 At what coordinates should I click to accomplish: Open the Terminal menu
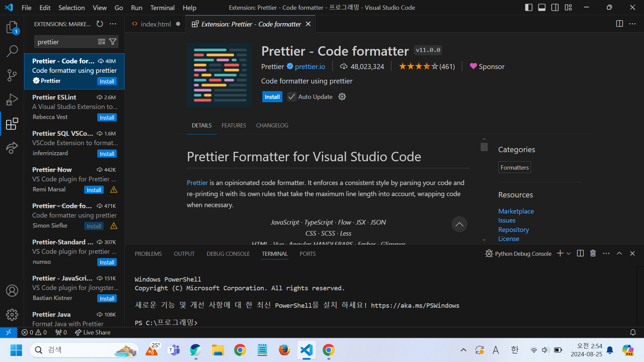point(162,7)
